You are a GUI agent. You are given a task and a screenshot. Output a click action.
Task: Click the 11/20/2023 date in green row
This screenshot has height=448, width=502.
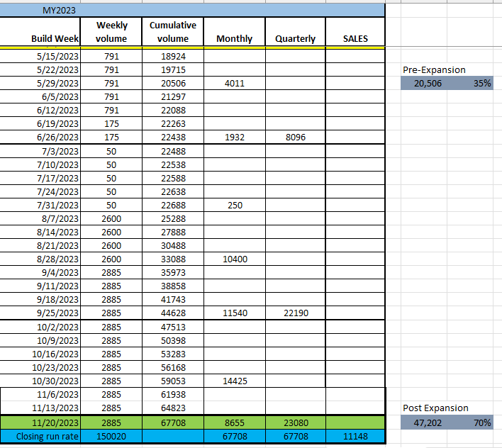(x=57, y=422)
